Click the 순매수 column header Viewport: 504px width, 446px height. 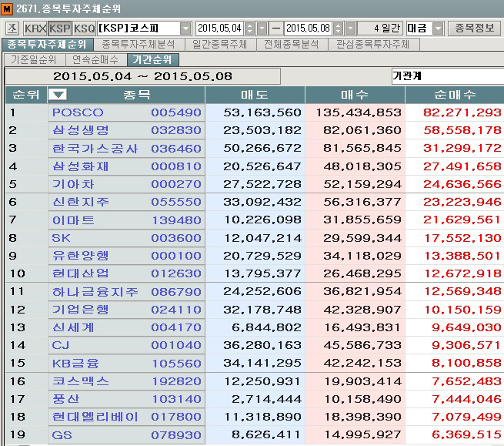click(x=455, y=95)
